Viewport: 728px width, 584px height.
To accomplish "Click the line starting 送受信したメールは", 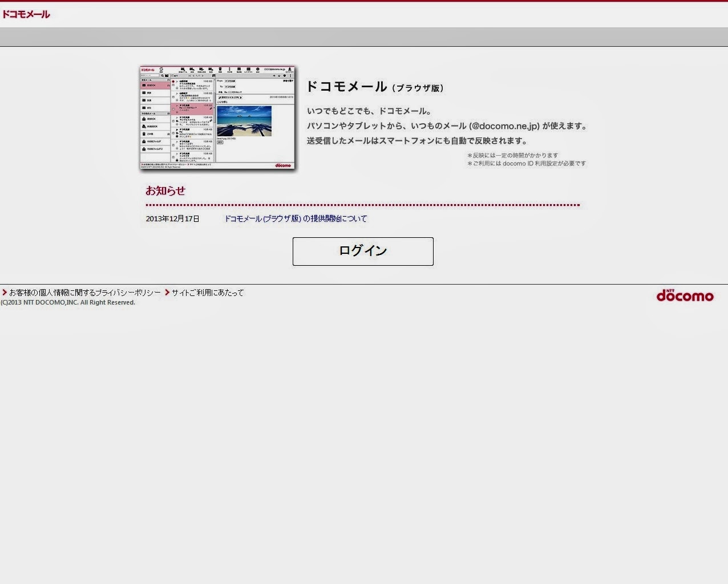I will (x=417, y=141).
